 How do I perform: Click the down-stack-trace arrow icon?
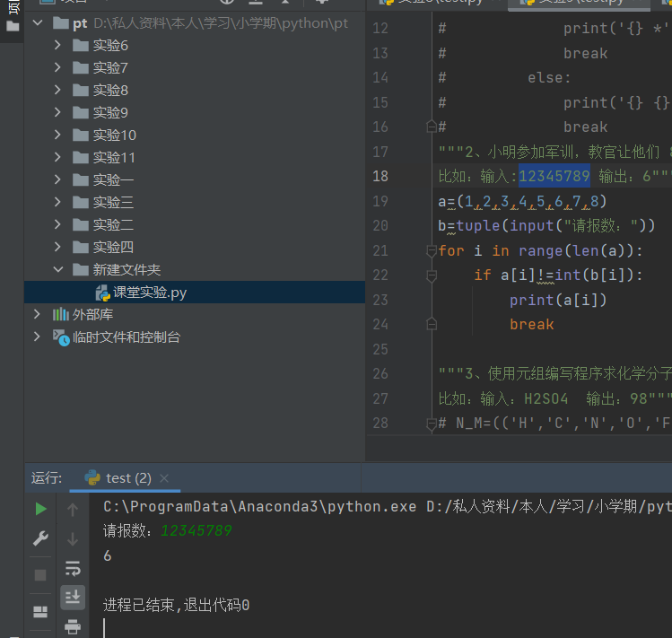(x=73, y=539)
